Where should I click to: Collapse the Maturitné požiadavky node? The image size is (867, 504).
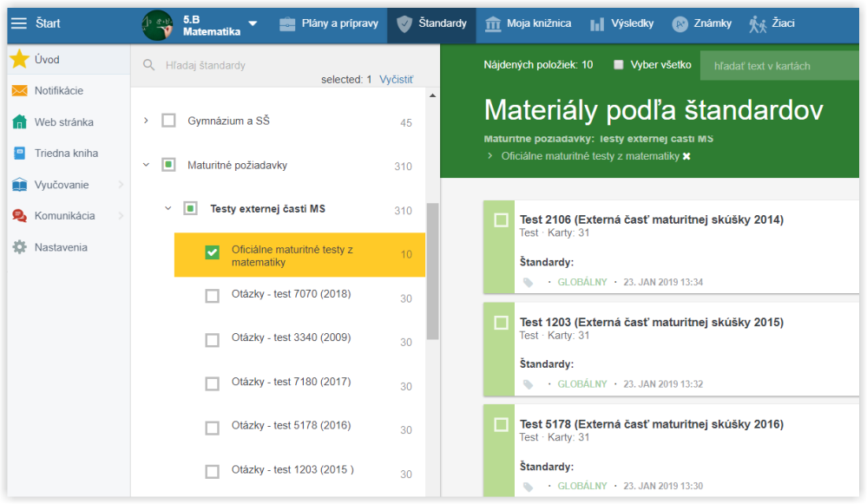click(x=146, y=165)
